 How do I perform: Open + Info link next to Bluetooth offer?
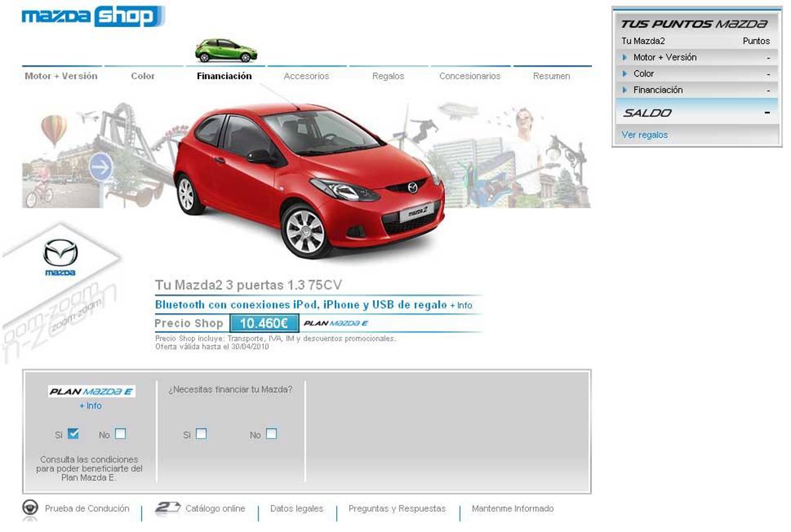point(461,306)
